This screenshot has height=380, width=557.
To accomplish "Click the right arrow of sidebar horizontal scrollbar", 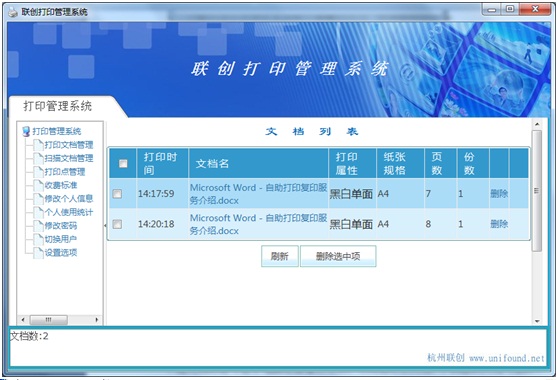I will (x=97, y=320).
